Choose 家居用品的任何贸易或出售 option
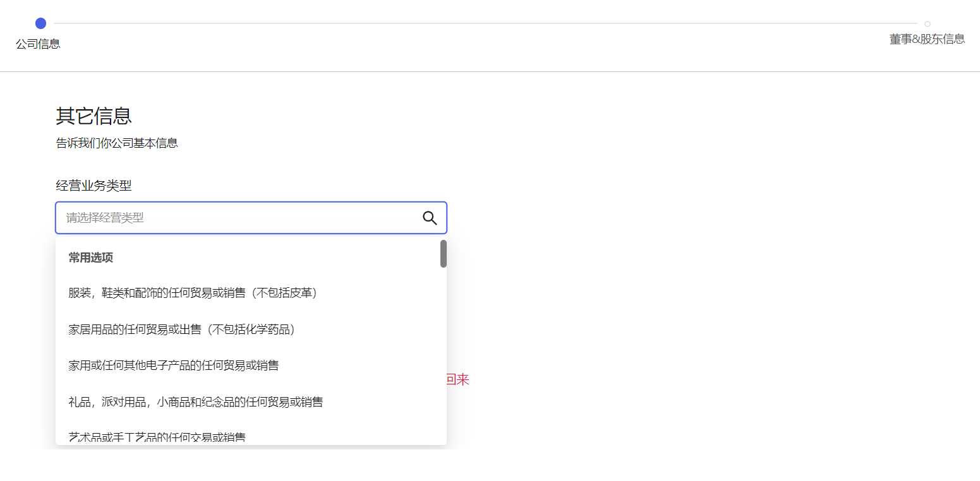The image size is (980, 481). (182, 329)
